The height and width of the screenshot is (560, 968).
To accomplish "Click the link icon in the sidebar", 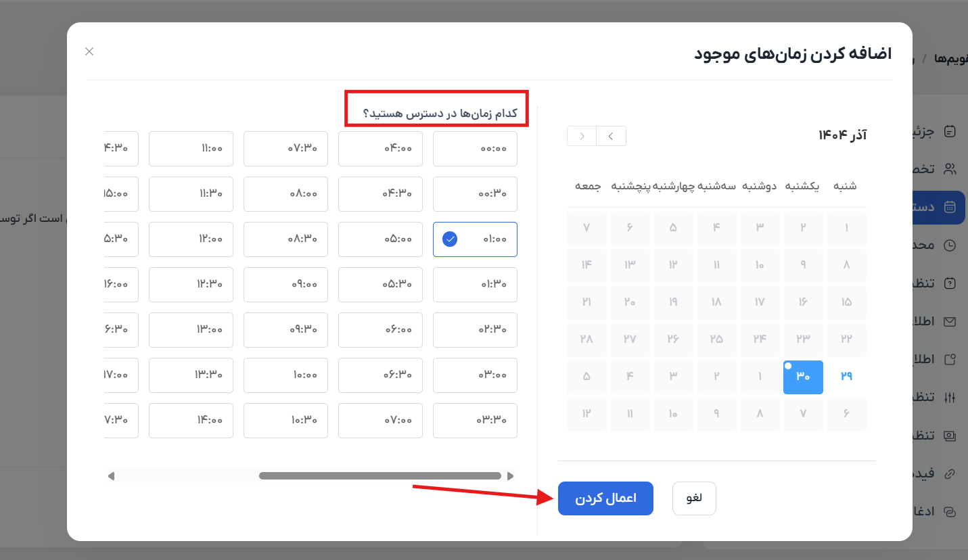I will pos(950,473).
